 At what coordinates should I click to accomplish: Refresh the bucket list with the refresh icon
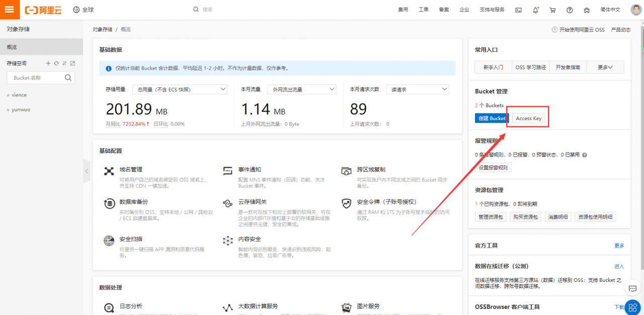pos(56,63)
